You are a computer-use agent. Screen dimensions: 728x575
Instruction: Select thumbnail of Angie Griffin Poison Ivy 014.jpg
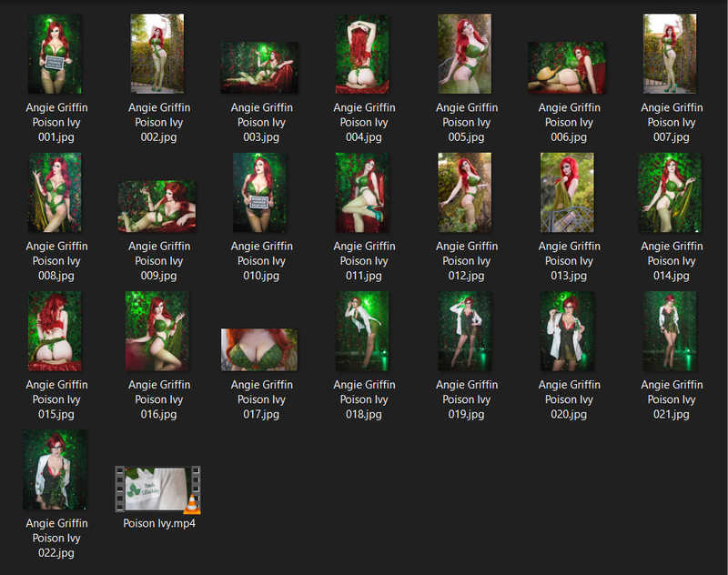pos(670,193)
